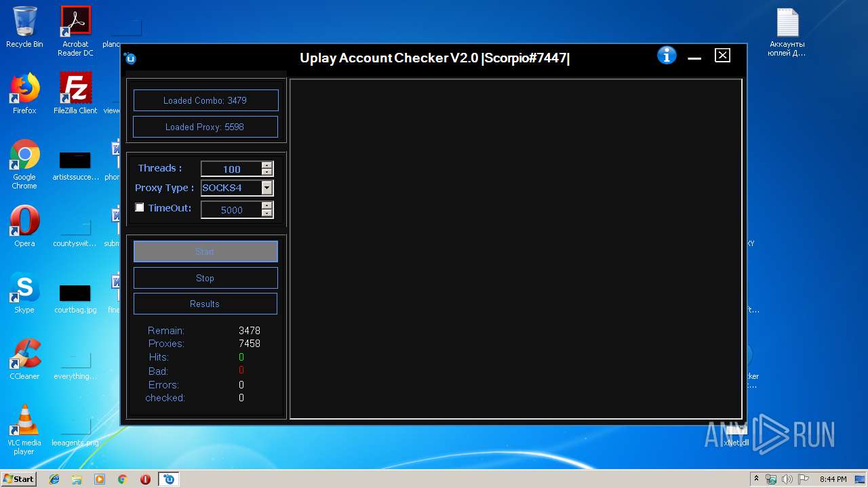This screenshot has height=488, width=868.
Task: Select the courtbag.jpg file icon
Action: 75,298
